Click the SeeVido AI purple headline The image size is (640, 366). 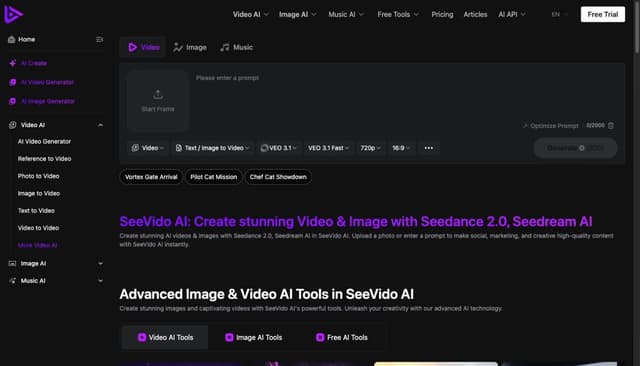click(x=356, y=222)
